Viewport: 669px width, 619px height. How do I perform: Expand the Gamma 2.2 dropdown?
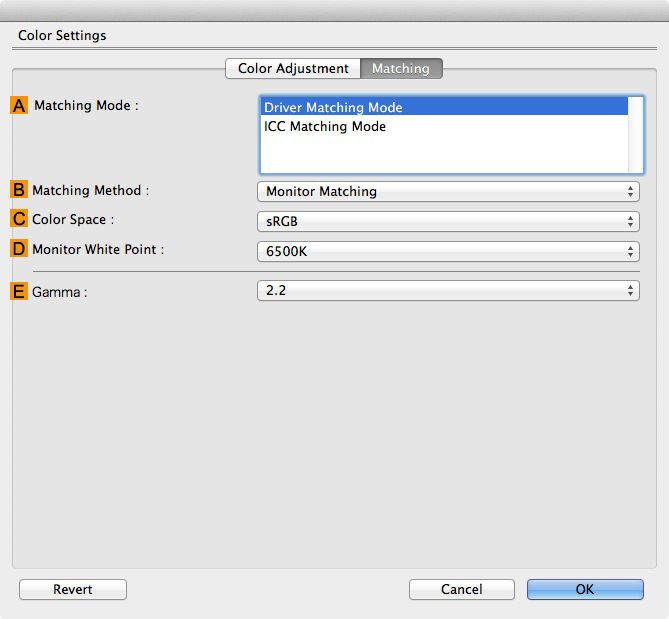pyautogui.click(x=448, y=291)
